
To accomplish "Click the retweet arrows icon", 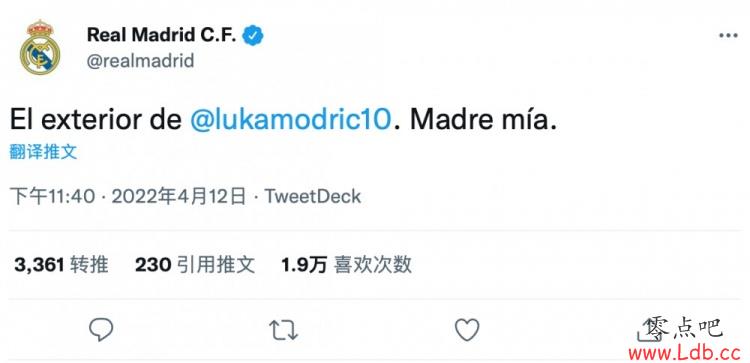I will (x=284, y=330).
